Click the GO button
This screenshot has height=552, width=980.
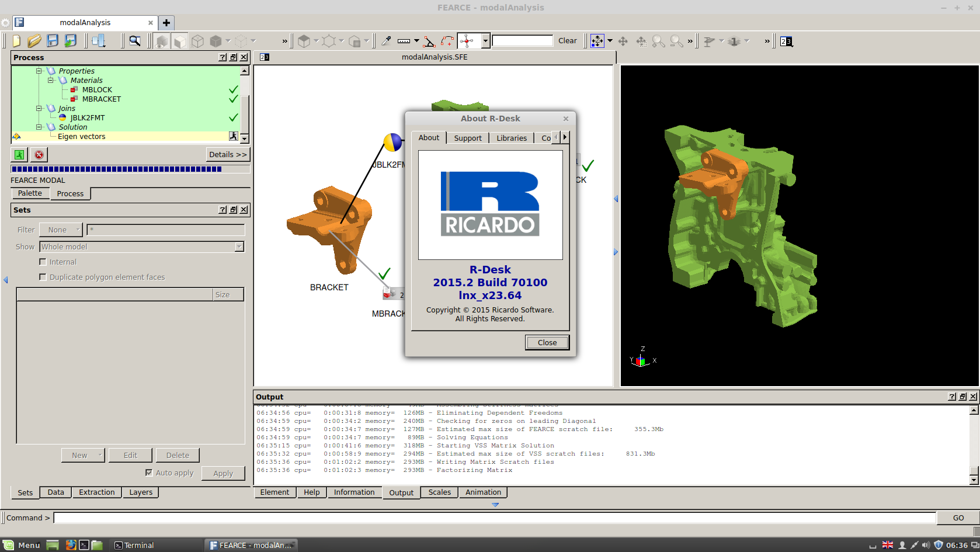click(x=958, y=518)
